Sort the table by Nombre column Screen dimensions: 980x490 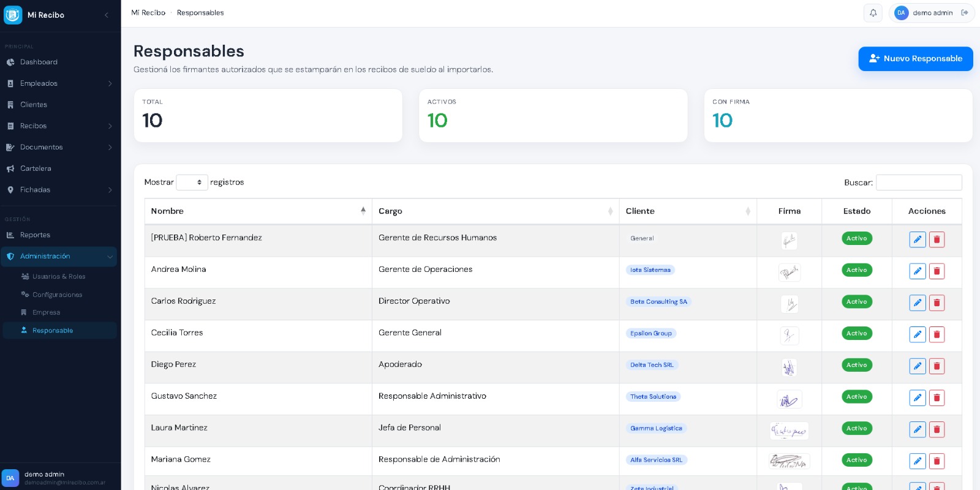point(257,211)
